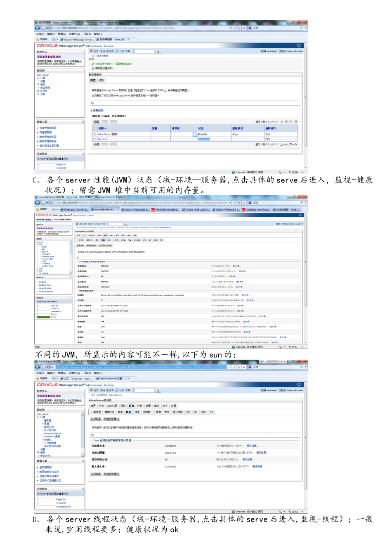Image resolution: width=392 pixels, height=555 pixels.
Task: Click the top 垃圾收集 button in the AdminServer window
Action: tap(96, 419)
